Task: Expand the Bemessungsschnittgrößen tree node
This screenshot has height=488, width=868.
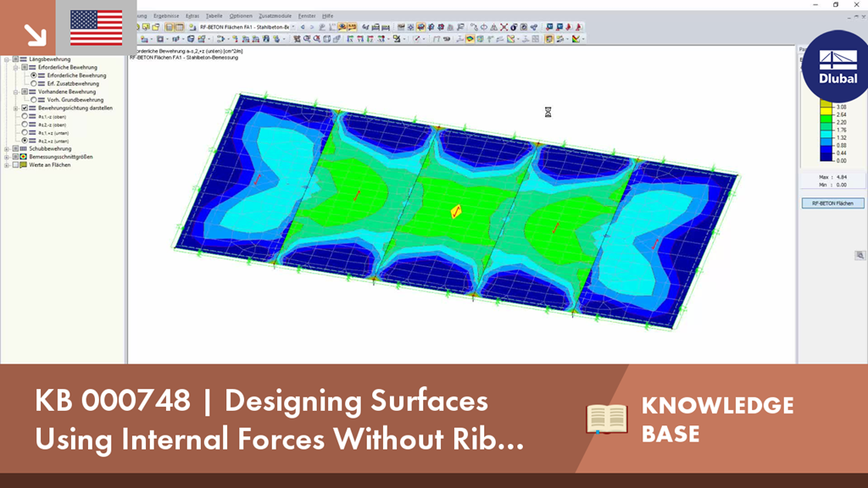Action: (x=7, y=157)
